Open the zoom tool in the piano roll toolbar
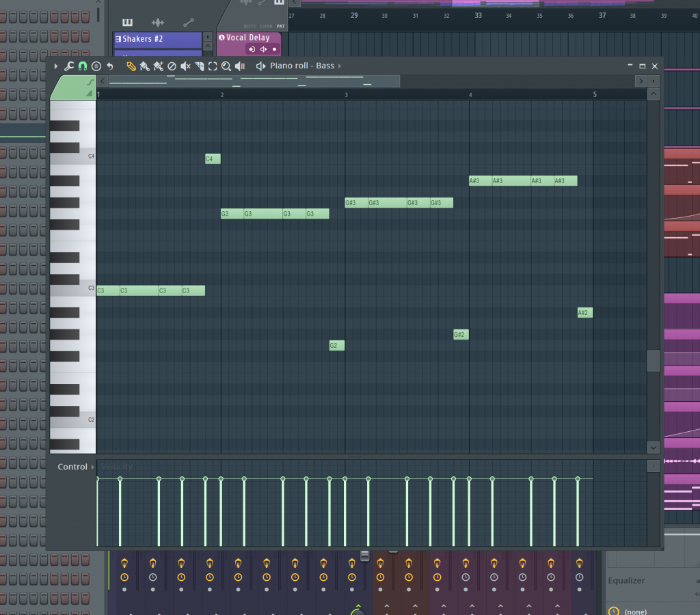This screenshot has height=615, width=700. (x=226, y=66)
